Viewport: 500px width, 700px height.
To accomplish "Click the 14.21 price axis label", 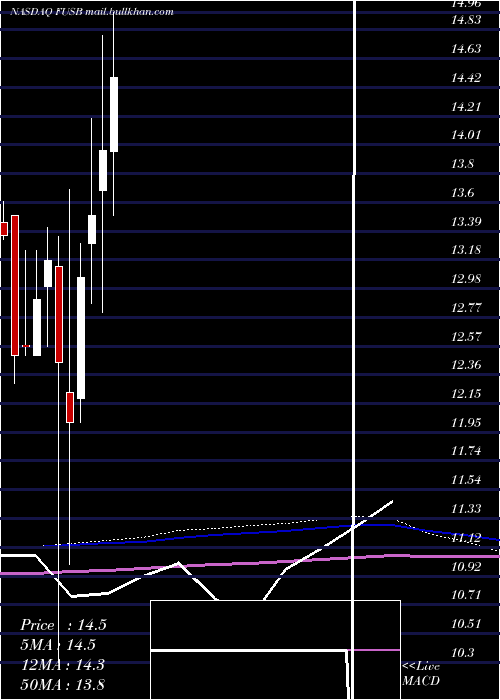I will click(x=466, y=107).
